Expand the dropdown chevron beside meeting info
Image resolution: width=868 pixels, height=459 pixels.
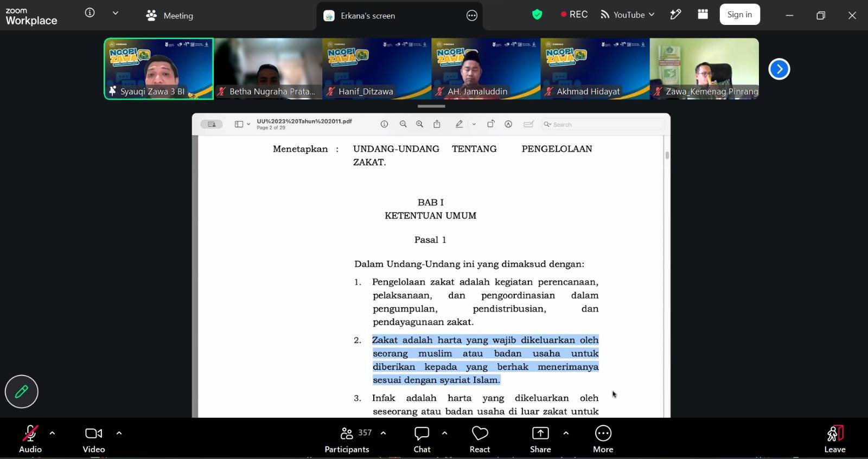pos(116,13)
